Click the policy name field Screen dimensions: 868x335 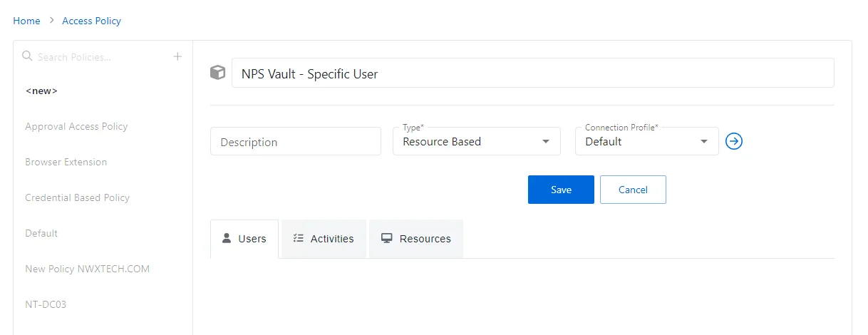(533, 73)
